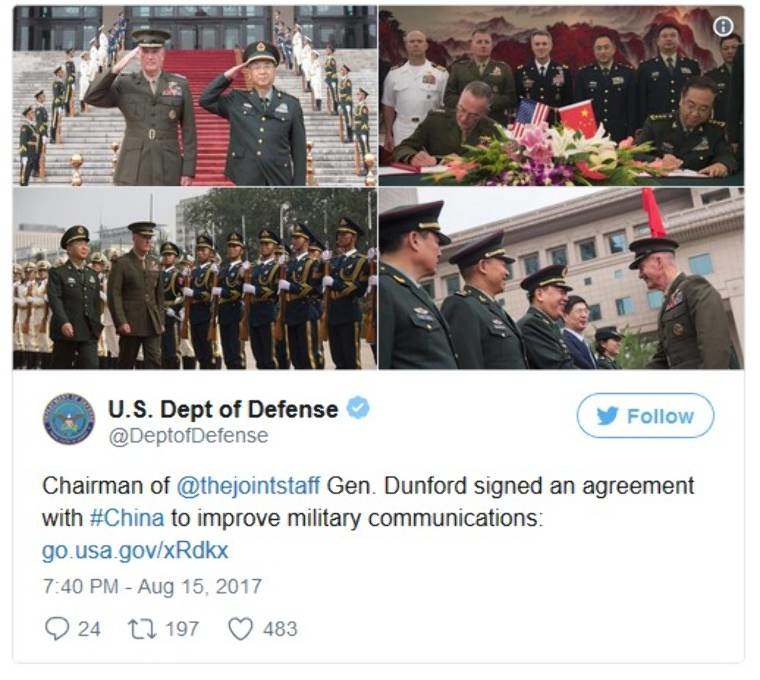Follow the U.S. Dept of Defense account

pyautogui.click(x=645, y=416)
